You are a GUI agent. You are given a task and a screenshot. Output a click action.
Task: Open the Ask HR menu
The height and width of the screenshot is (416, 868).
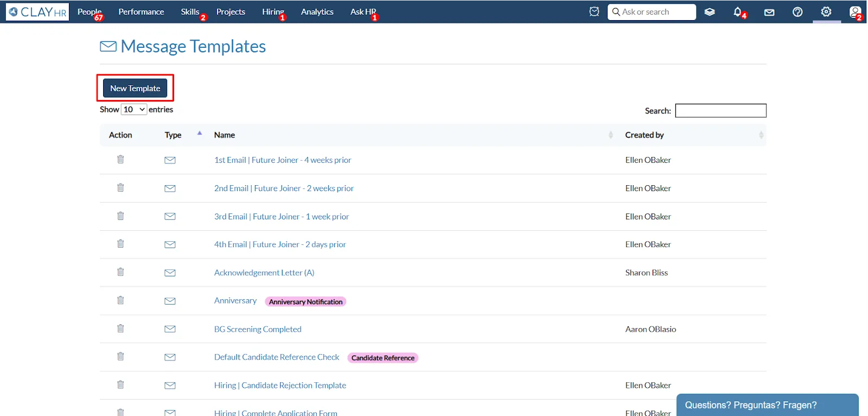[x=363, y=12]
